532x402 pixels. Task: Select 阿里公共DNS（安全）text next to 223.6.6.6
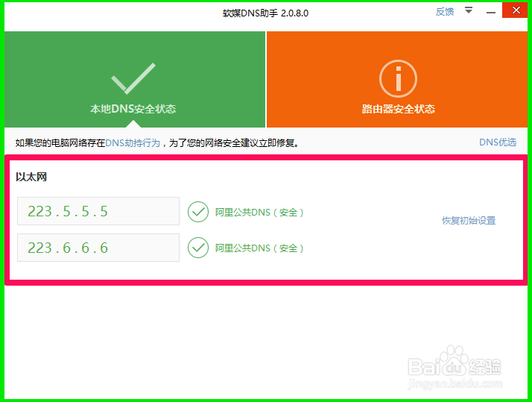coord(259,248)
